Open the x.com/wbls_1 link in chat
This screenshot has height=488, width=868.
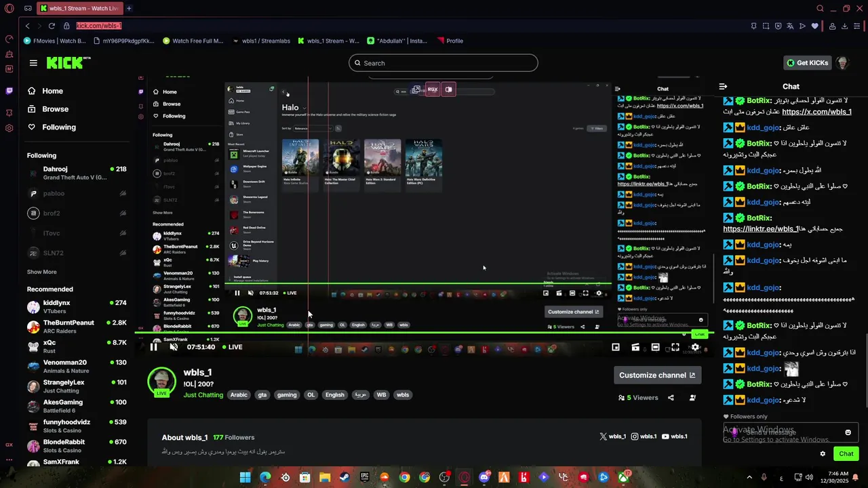pyautogui.click(x=816, y=112)
